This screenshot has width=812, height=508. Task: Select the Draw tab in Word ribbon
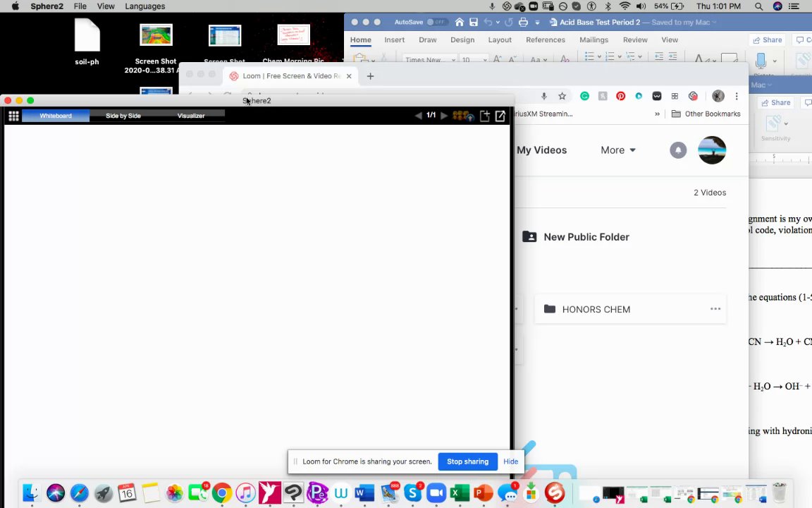tap(428, 40)
